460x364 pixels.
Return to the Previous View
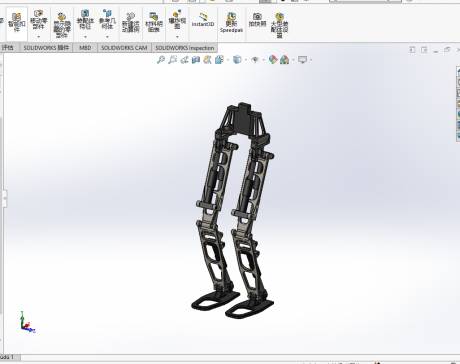click(x=184, y=60)
